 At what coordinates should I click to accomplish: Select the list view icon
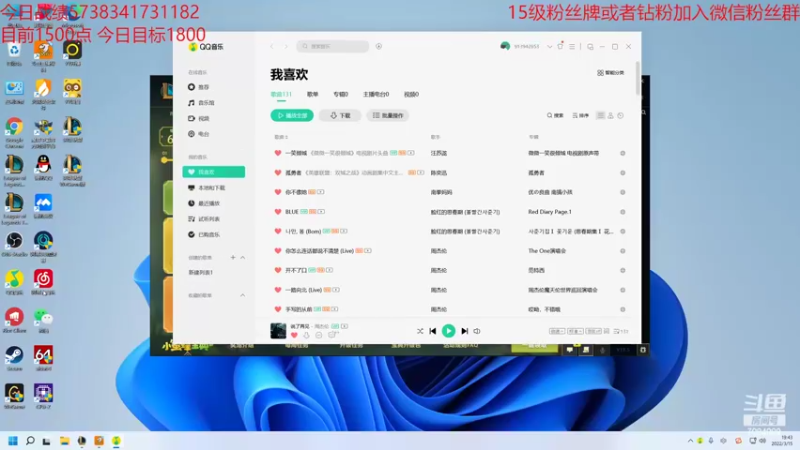[x=601, y=116]
